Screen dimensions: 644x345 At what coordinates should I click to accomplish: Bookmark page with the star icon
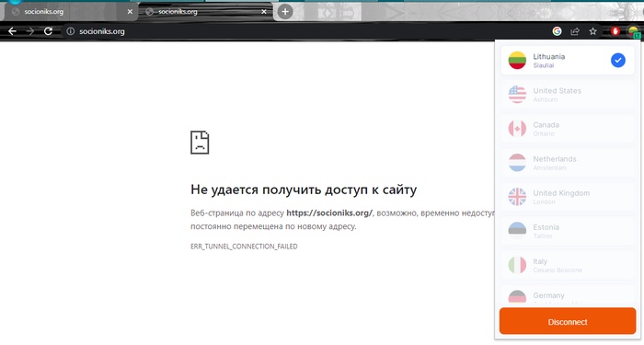(592, 31)
